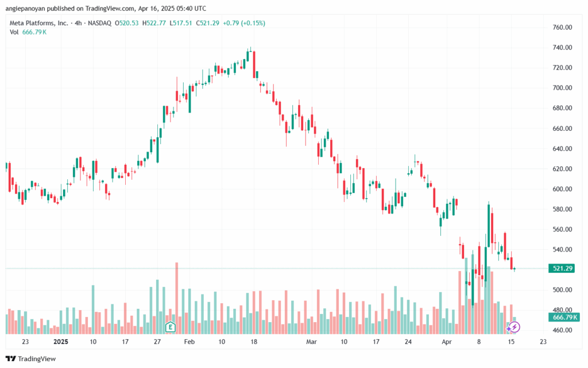The height and width of the screenshot is (368, 588).
Task: Click the earnings 'E' marker icon
Action: 170,327
